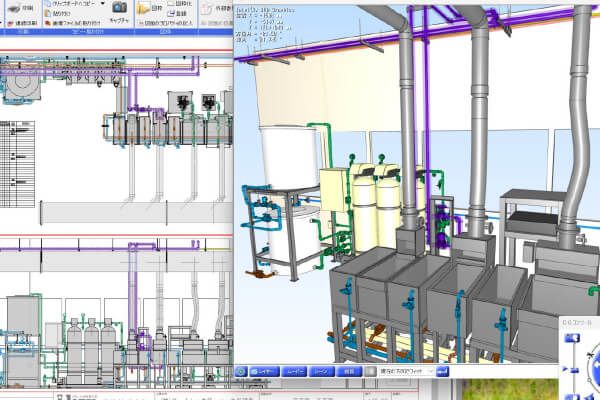Click the fourth blue button next to Scene
Image resolution: width=600 pixels, height=400 pixels.
349,371
